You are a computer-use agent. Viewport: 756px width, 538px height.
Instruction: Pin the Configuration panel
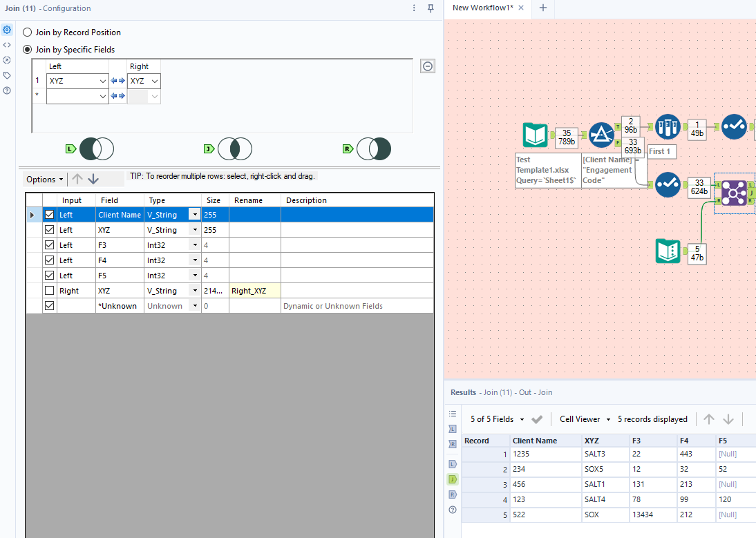pos(431,8)
